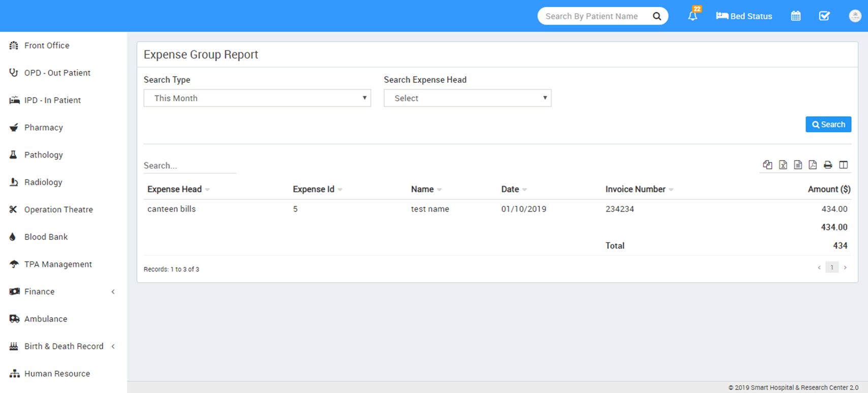This screenshot has height=393, width=868.
Task: Open Pharmacy from the sidebar
Action: pyautogui.click(x=44, y=128)
